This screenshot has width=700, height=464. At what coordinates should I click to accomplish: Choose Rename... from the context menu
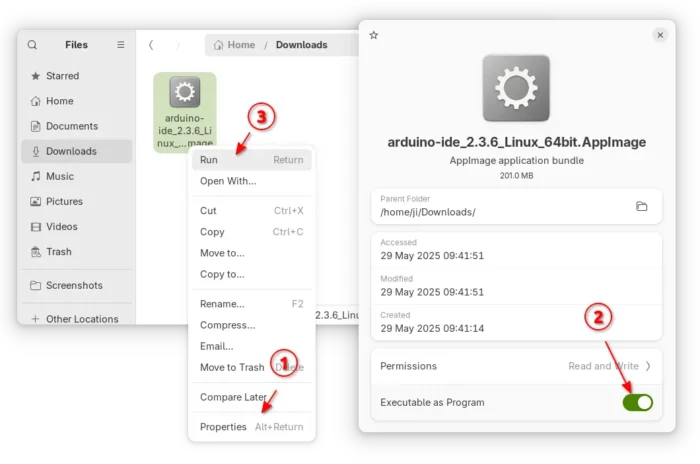[252, 304]
